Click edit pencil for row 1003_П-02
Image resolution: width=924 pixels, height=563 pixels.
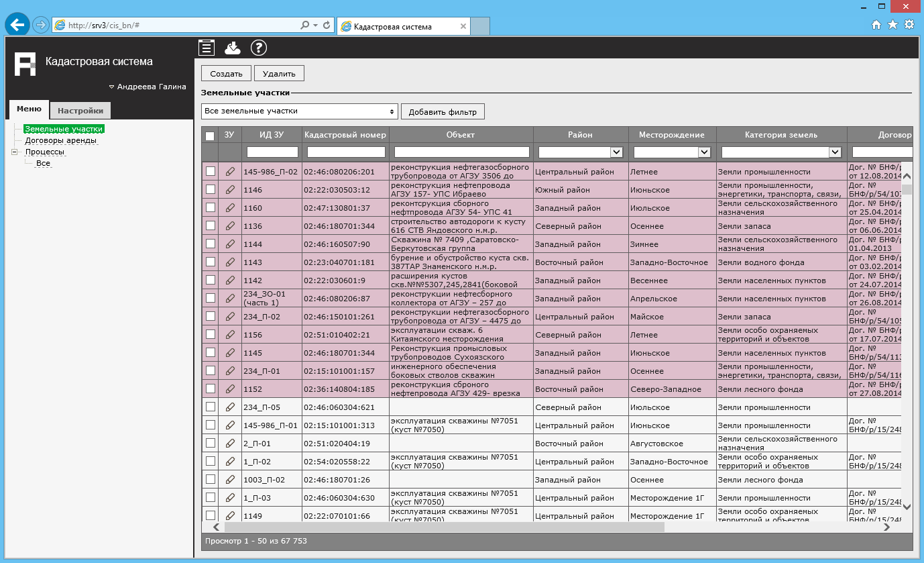coord(230,479)
